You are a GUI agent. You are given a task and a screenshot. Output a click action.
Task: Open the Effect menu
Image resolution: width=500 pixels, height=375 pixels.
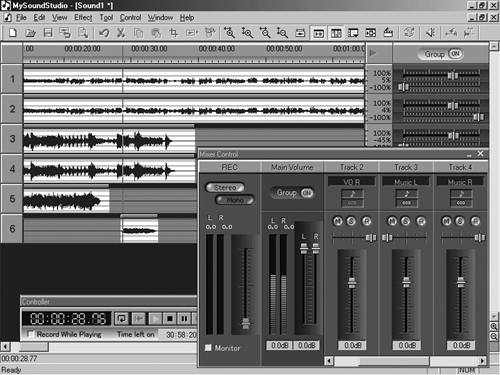click(83, 17)
